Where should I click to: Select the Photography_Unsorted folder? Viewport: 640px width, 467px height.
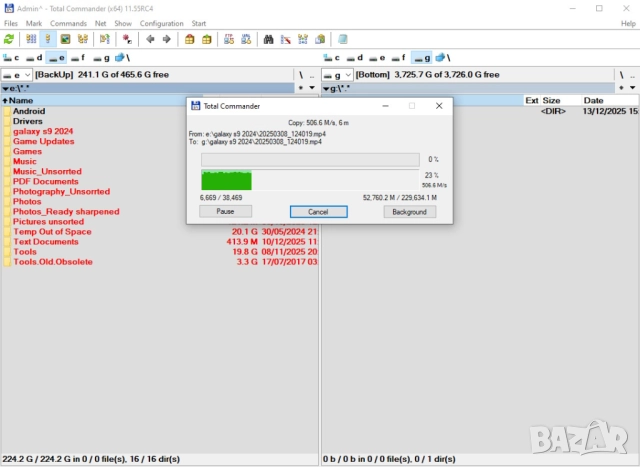click(x=61, y=191)
